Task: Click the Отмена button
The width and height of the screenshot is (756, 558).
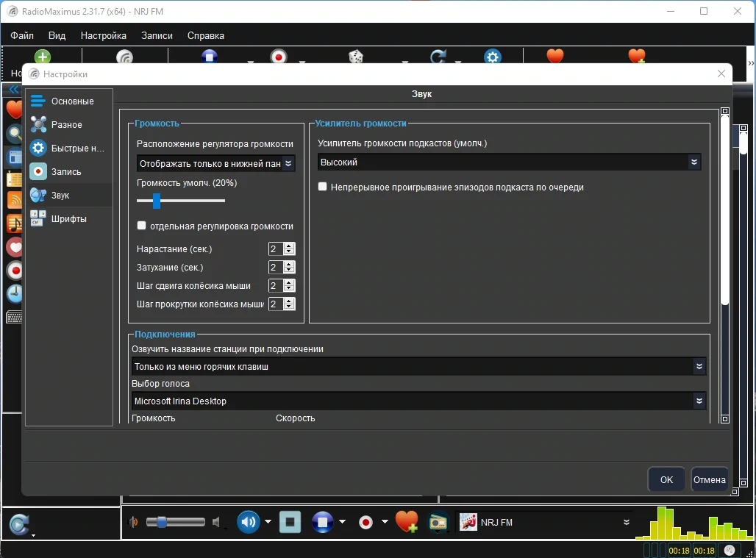Action: (709, 479)
